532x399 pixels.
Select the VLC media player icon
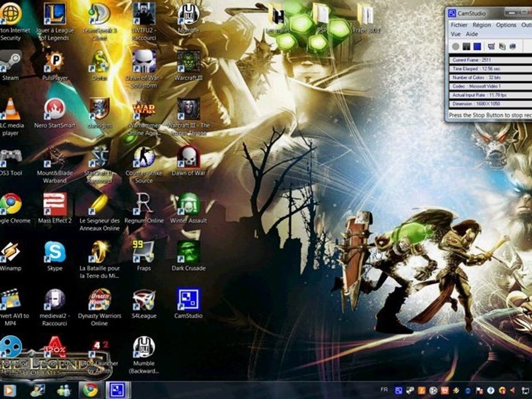[10, 117]
